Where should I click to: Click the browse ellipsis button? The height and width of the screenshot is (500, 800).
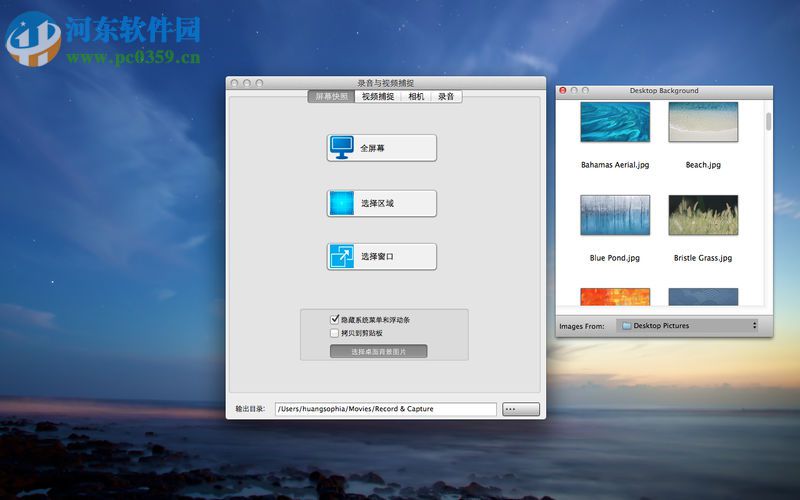coord(521,409)
